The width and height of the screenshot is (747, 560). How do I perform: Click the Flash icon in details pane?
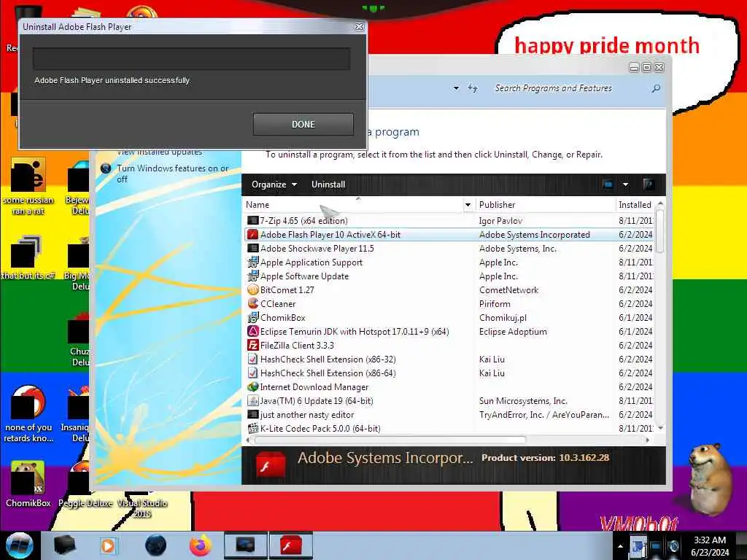pyautogui.click(x=270, y=464)
